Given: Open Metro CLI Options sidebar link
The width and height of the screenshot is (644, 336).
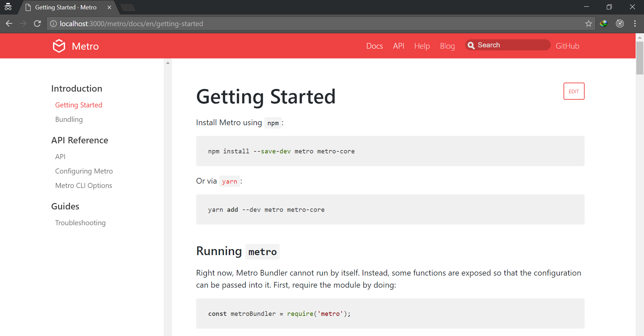Looking at the screenshot, I should [84, 186].
